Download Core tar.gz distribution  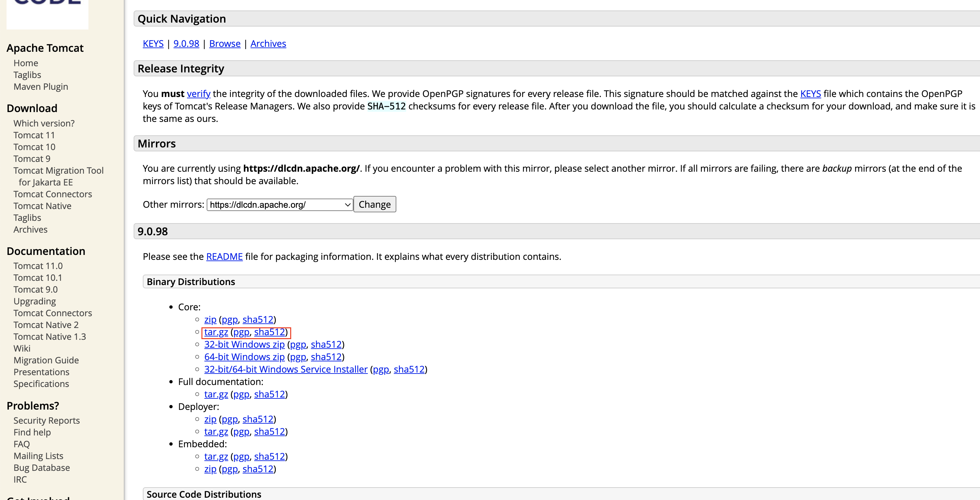click(216, 332)
